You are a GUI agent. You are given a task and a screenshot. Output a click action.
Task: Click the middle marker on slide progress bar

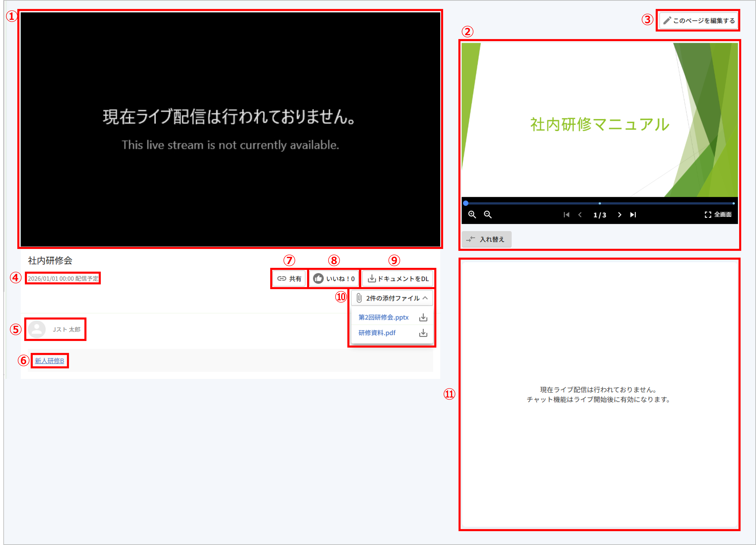(x=600, y=203)
